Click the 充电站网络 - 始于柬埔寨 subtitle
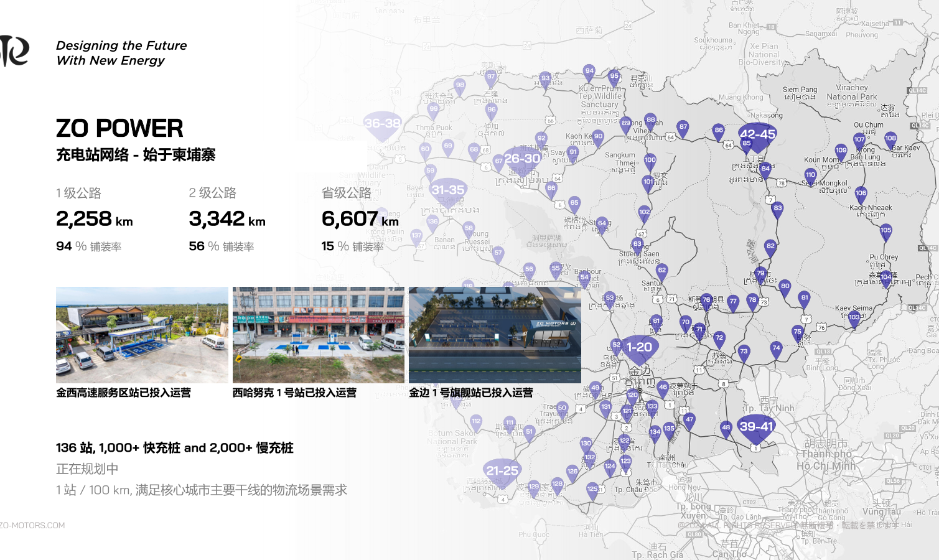This screenshot has height=560, width=939. click(136, 155)
